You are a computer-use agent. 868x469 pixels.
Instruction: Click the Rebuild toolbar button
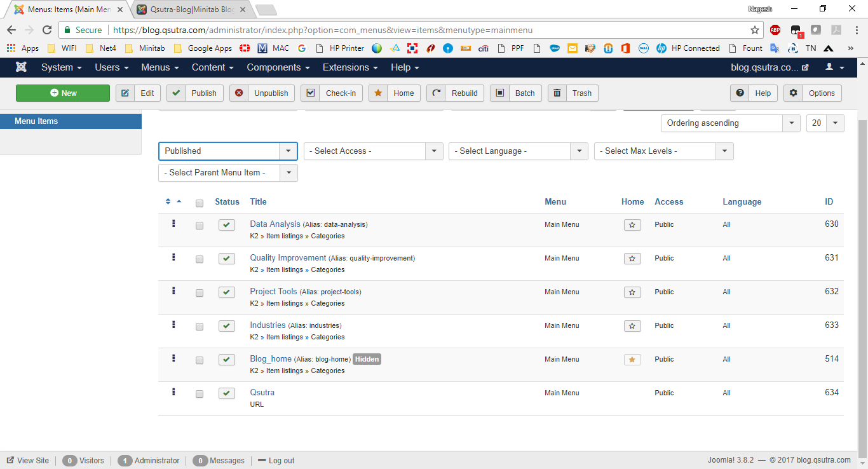tap(456, 93)
